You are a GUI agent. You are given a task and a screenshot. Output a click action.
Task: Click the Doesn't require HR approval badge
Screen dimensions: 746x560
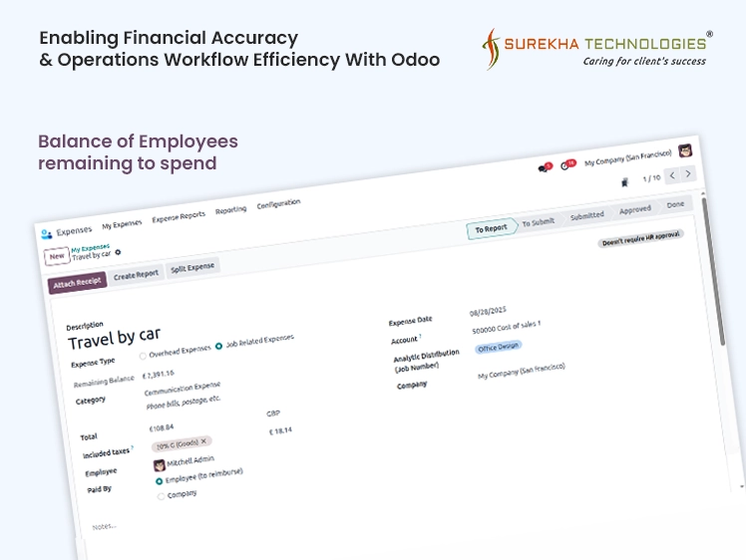tap(640, 238)
